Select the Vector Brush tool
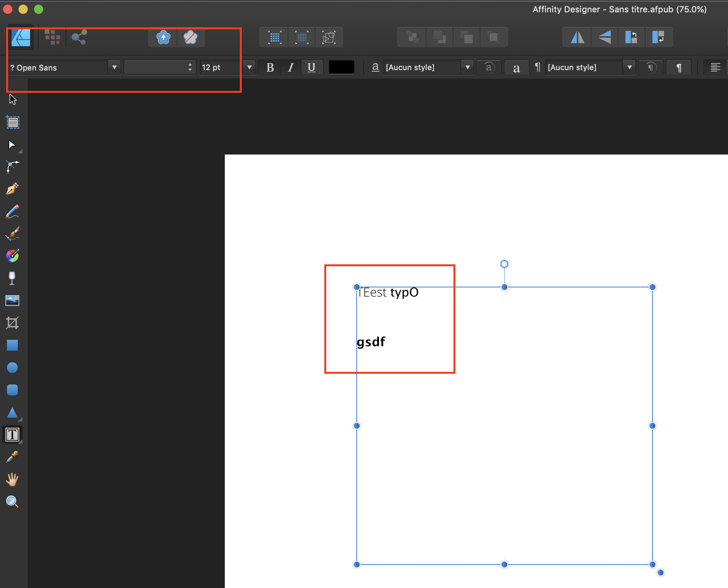Image resolution: width=728 pixels, height=588 pixels. point(12,234)
